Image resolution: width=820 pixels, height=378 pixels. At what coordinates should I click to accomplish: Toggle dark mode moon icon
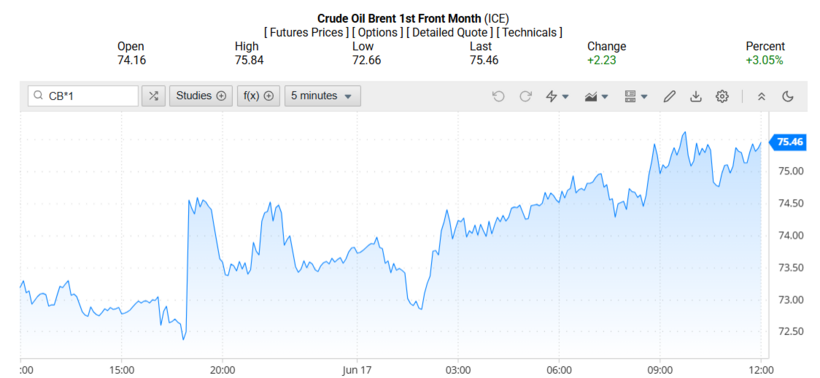pyautogui.click(x=788, y=96)
